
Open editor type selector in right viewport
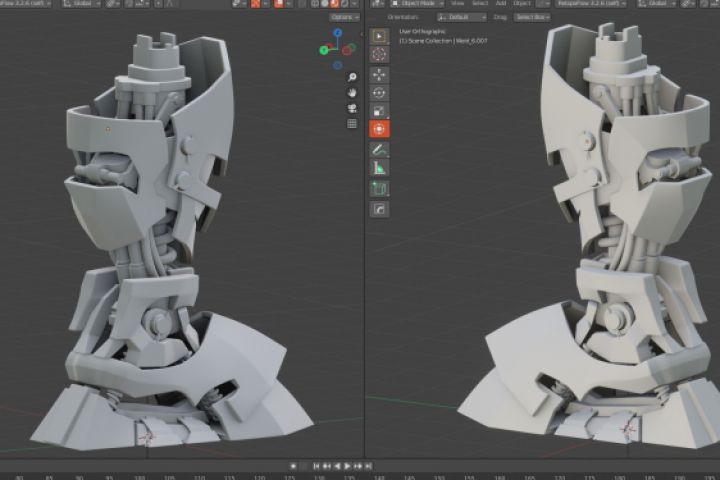377,4
